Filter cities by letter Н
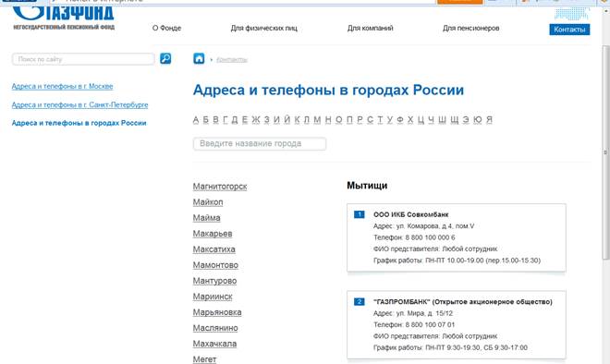 (328, 120)
